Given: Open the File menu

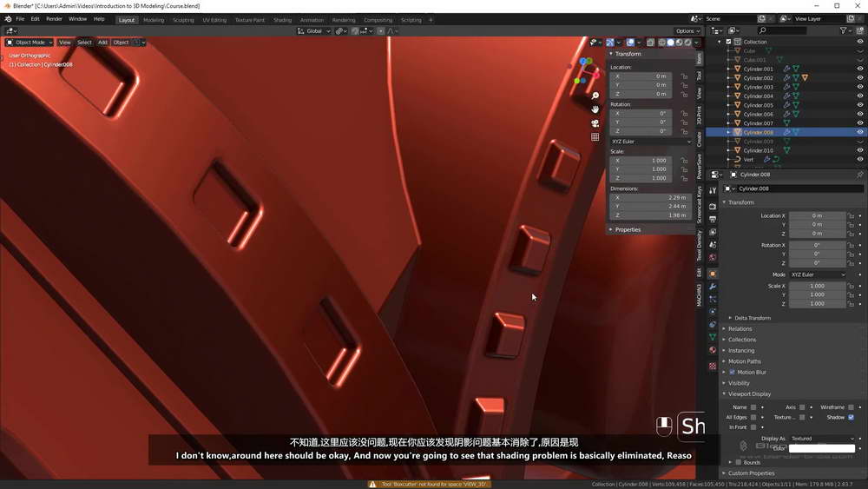Looking at the screenshot, I should tap(20, 19).
